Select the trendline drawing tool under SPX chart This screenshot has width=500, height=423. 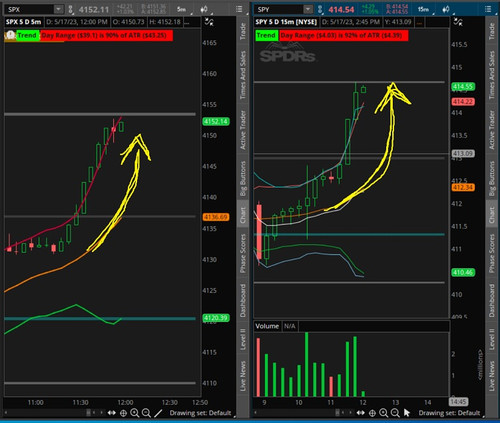tap(158, 413)
